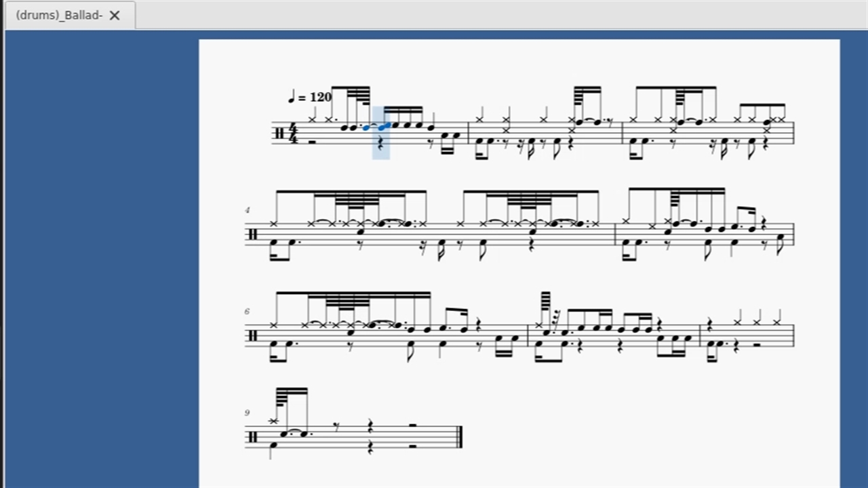868x488 pixels.
Task: Click measure number 6 label
Action: click(248, 311)
